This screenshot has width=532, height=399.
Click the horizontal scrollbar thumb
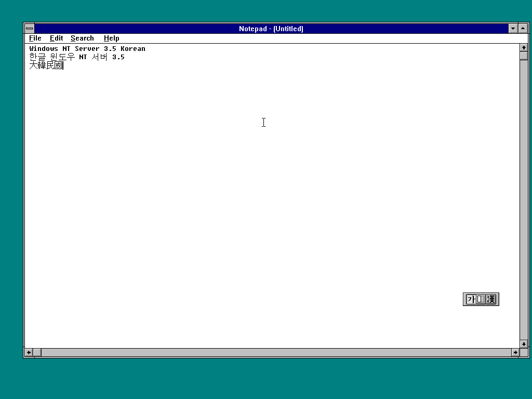(x=37, y=353)
